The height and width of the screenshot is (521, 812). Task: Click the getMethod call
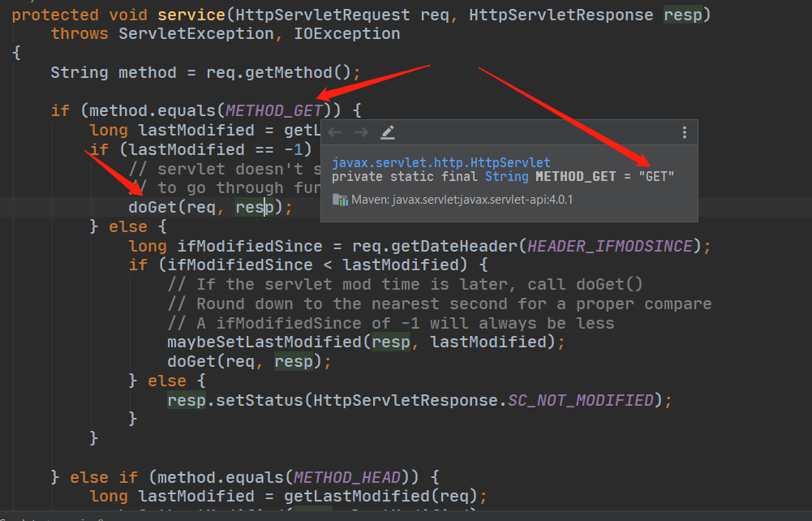pos(289,72)
